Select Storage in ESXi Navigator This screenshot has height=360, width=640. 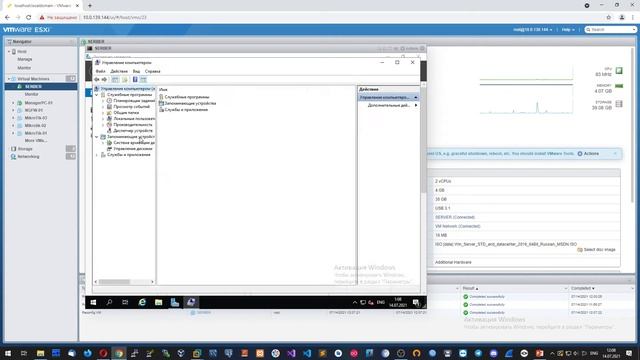[25, 149]
